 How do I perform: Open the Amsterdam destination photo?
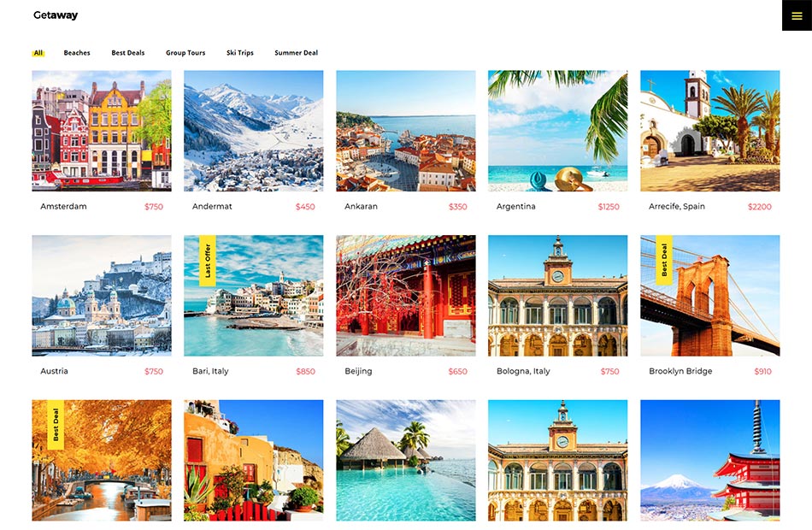[x=102, y=131]
